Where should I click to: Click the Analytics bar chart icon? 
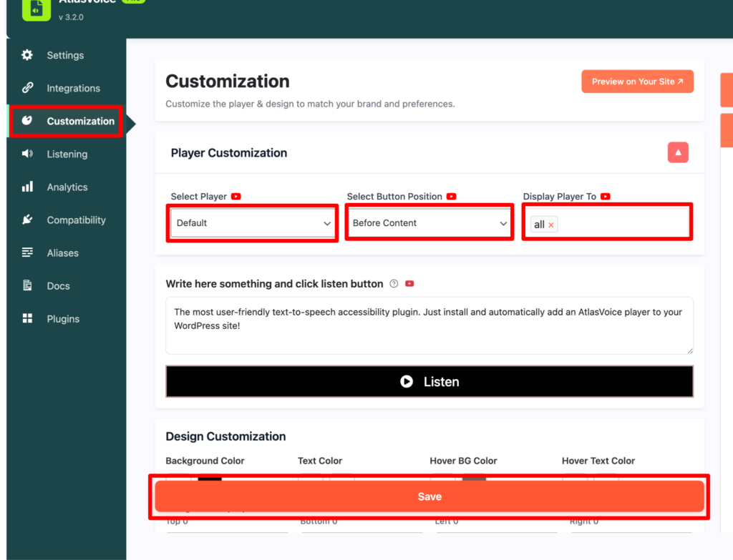pyautogui.click(x=27, y=187)
